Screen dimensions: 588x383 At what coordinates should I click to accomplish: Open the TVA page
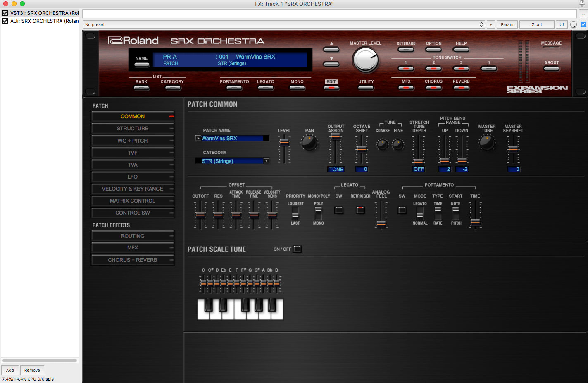click(133, 165)
